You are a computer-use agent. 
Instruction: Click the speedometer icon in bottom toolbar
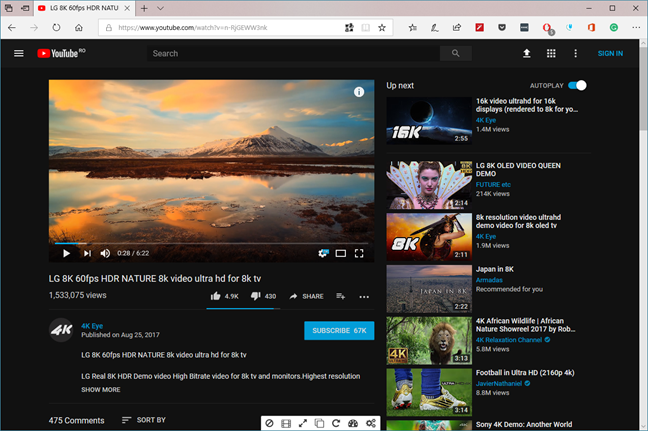pyautogui.click(x=353, y=423)
